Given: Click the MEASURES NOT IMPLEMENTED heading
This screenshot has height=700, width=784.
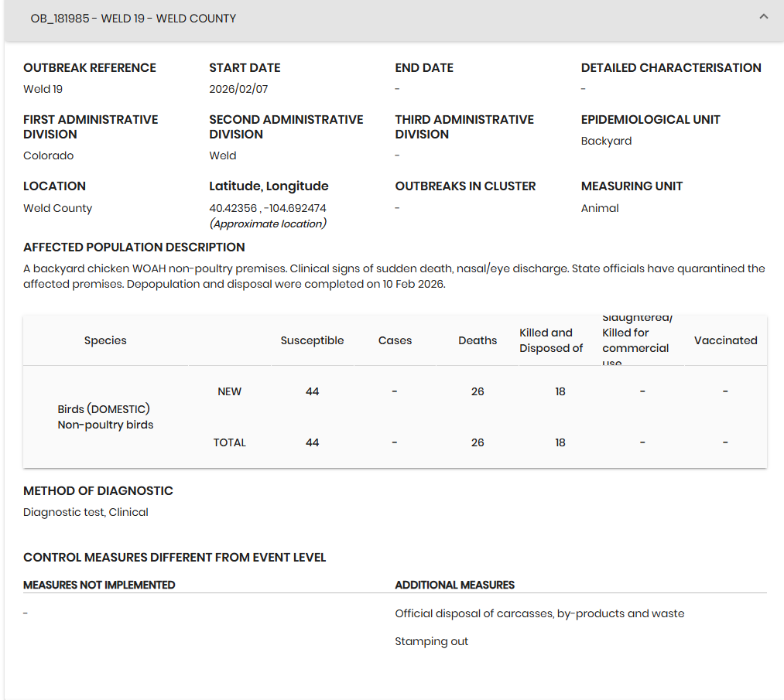Looking at the screenshot, I should (x=99, y=585).
